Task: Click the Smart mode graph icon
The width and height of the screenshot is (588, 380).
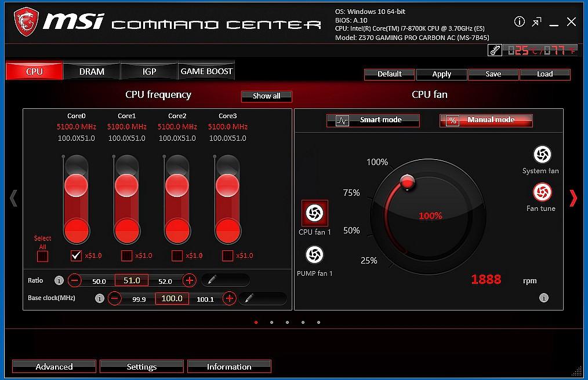Action: coord(342,120)
